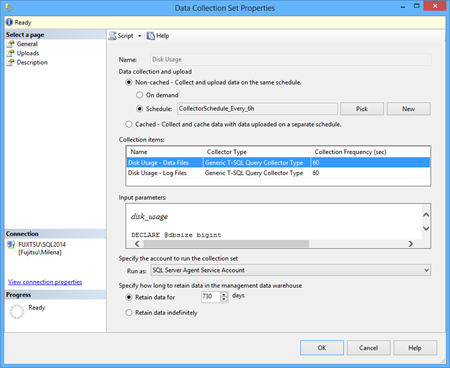Viewport: 450px width, 368px height.
Task: Click the Cancel button
Action: point(368,348)
